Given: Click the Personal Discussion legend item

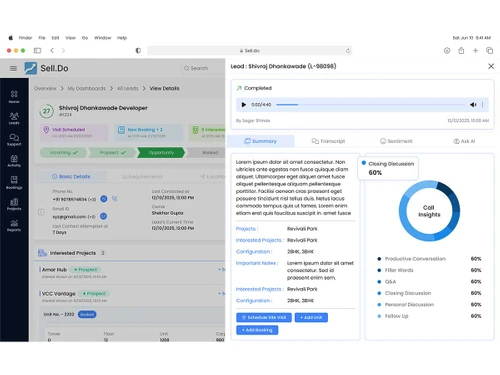Looking at the screenshot, I should pyautogui.click(x=429, y=304).
